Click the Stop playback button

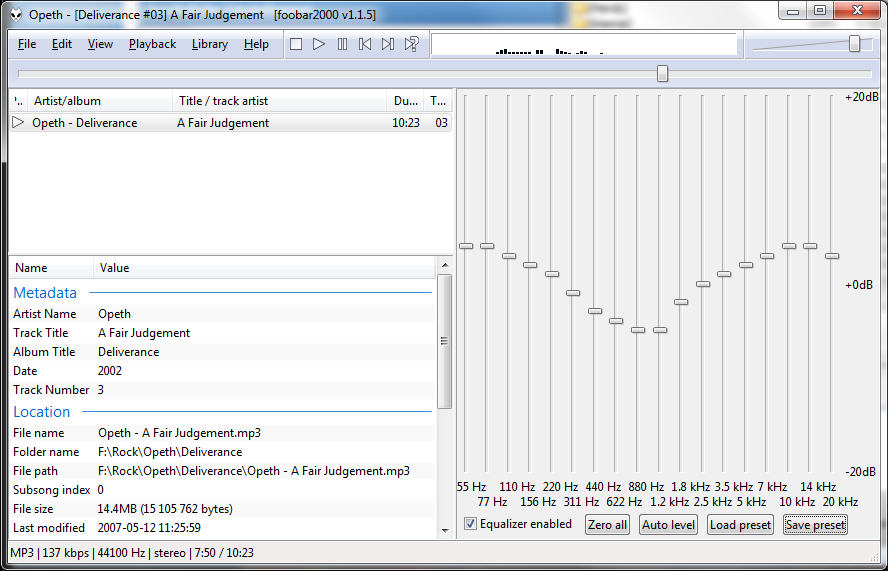(296, 44)
